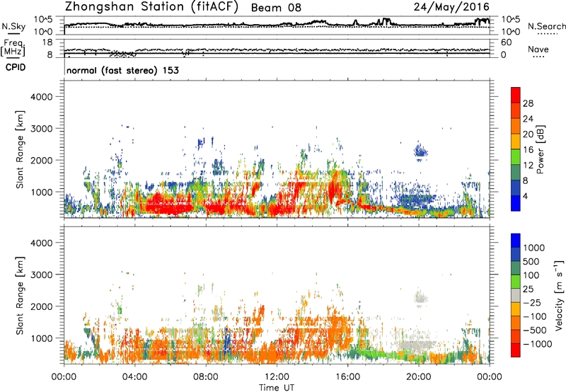Click the 'N.Sky' legend label

tap(13, 26)
